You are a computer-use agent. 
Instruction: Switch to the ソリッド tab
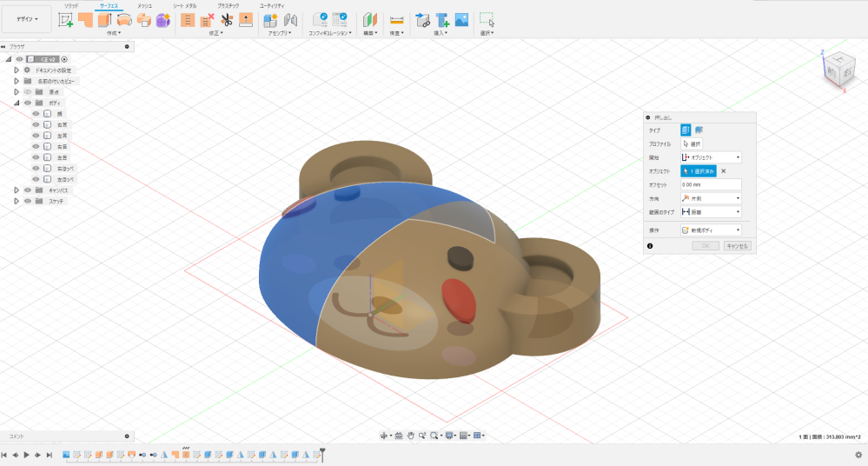pos(71,5)
